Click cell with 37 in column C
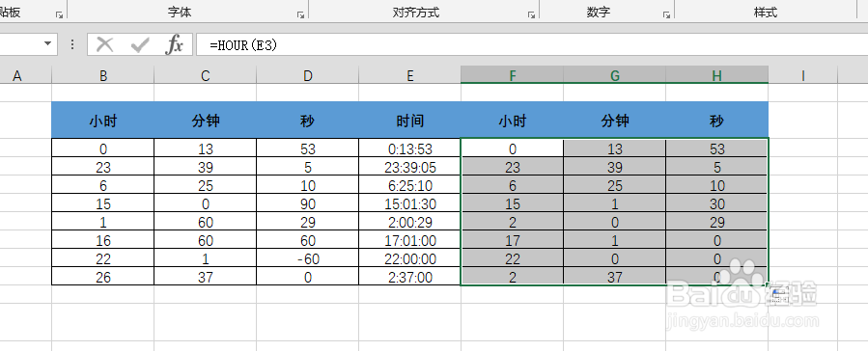Screen dimensions: 868x351 click(x=206, y=277)
